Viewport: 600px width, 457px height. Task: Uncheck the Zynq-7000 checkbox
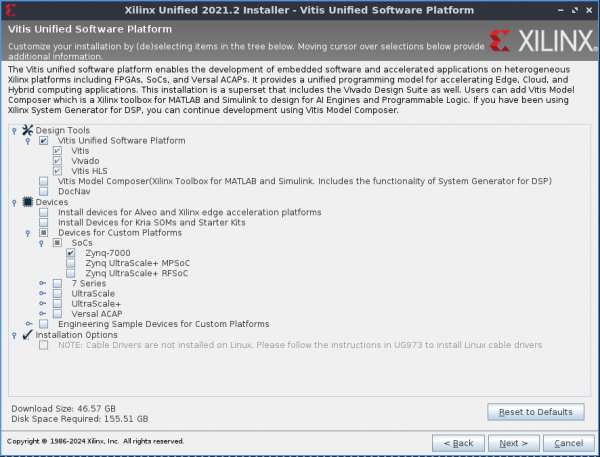pyautogui.click(x=71, y=253)
